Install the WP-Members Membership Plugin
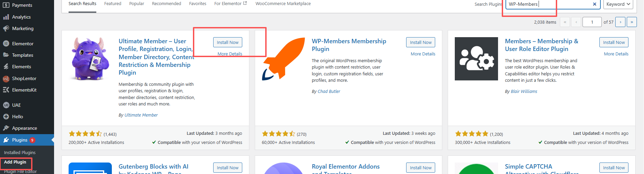This screenshot has width=644, height=174. click(421, 42)
